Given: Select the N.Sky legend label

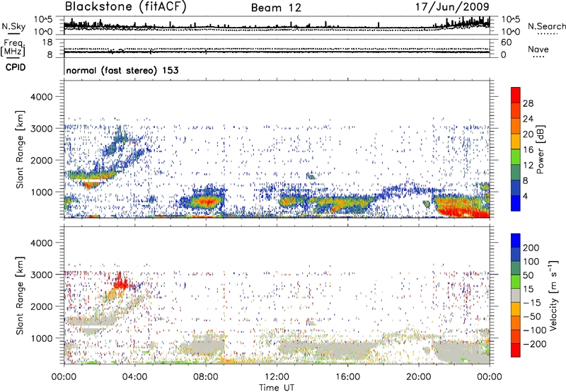Looking at the screenshot, I should pos(13,26).
